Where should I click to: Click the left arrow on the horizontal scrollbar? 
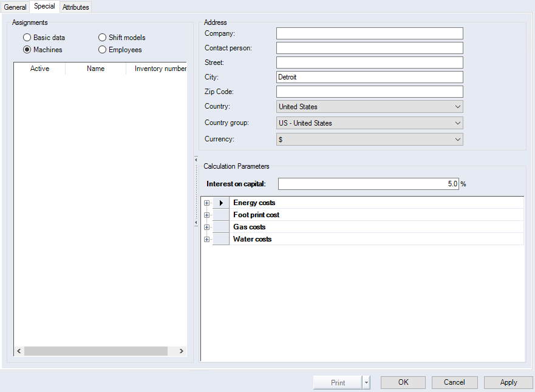click(x=18, y=351)
